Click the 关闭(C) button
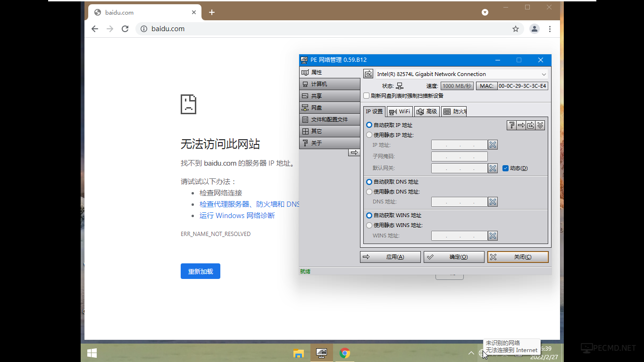This screenshot has width=644, height=362. (518, 257)
